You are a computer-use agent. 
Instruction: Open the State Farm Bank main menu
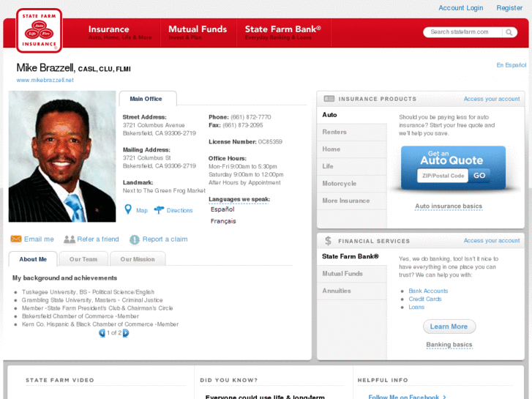click(283, 33)
